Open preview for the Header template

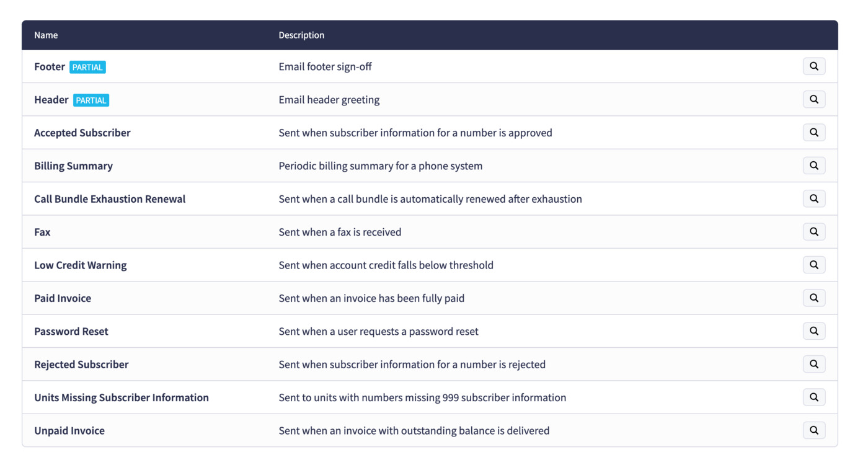pyautogui.click(x=814, y=99)
